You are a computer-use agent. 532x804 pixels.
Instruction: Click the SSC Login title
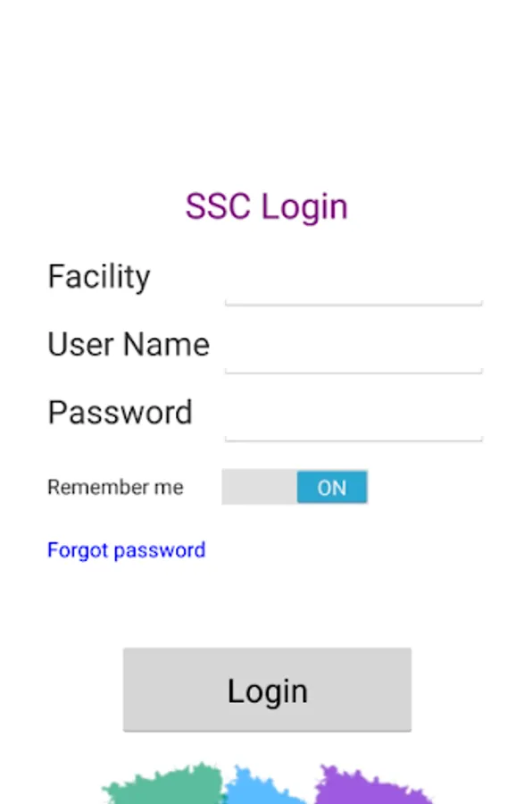tap(266, 206)
